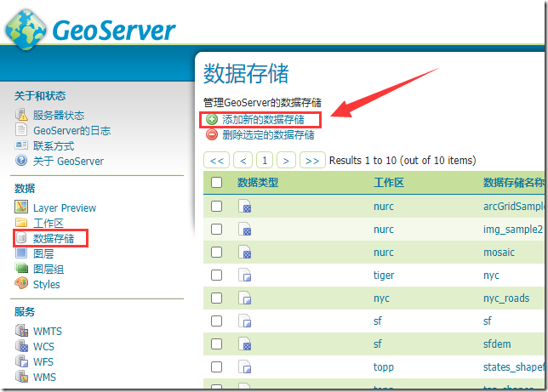Open the GeoServer的日志 page
Viewport: 548px width, 392px height.
point(72,130)
